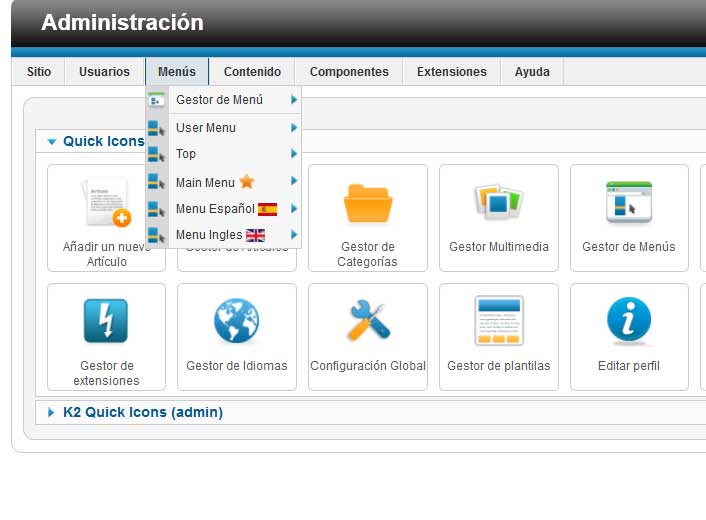Click the Spanish flag icon
This screenshot has height=520, width=706.
coord(267,209)
